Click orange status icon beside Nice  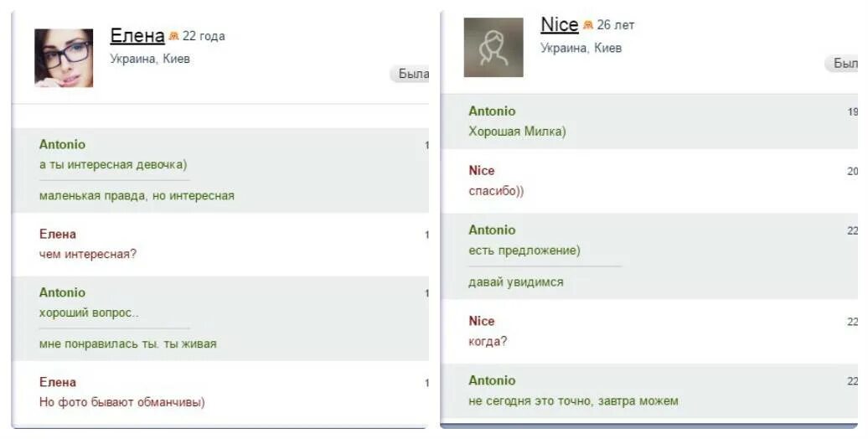[x=588, y=25]
